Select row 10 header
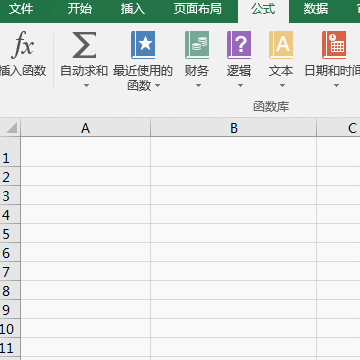This screenshot has height=360, width=360. coord(10,328)
